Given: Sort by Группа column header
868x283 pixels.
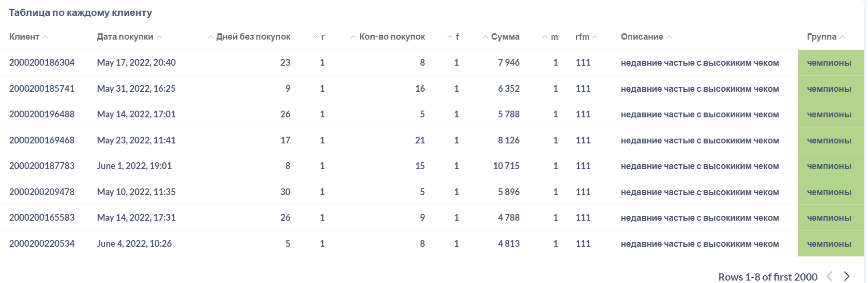Looking at the screenshot, I should tap(822, 37).
